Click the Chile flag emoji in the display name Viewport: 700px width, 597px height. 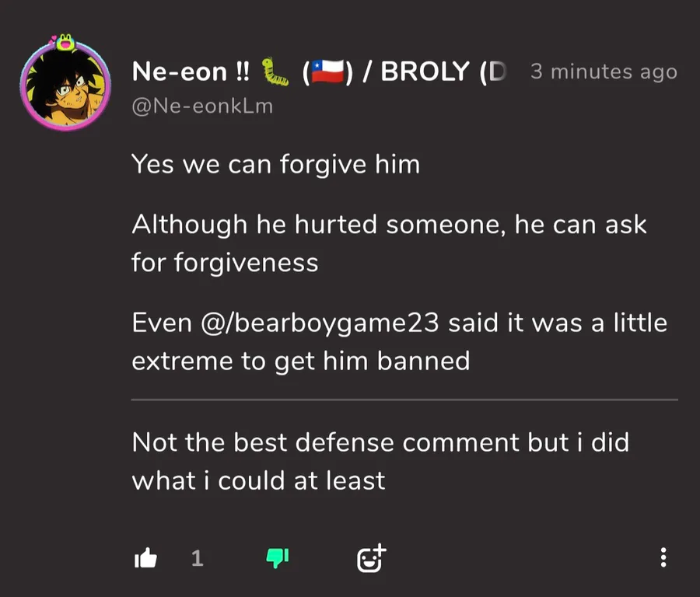coord(327,72)
